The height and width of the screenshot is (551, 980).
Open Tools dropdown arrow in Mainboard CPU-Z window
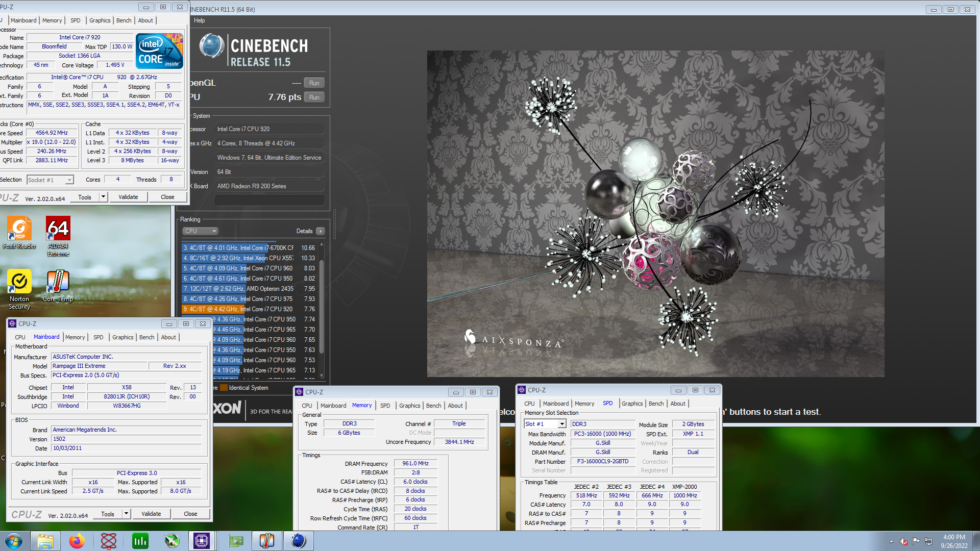tap(126, 514)
